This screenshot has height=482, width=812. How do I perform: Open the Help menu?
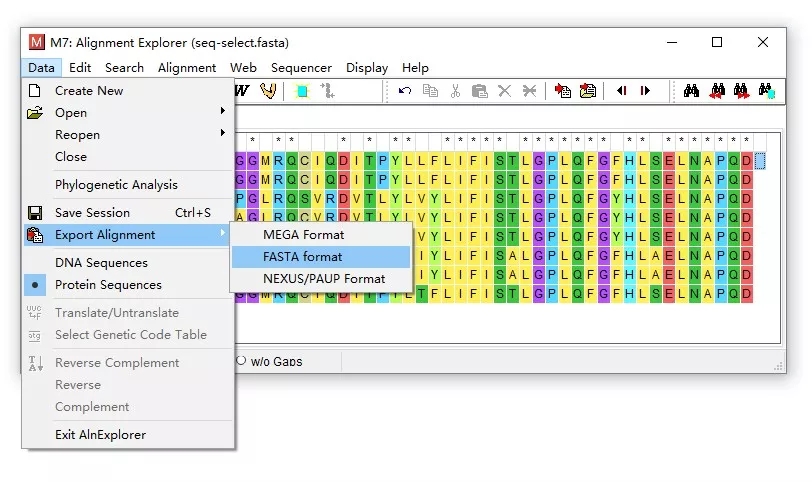[x=415, y=68]
